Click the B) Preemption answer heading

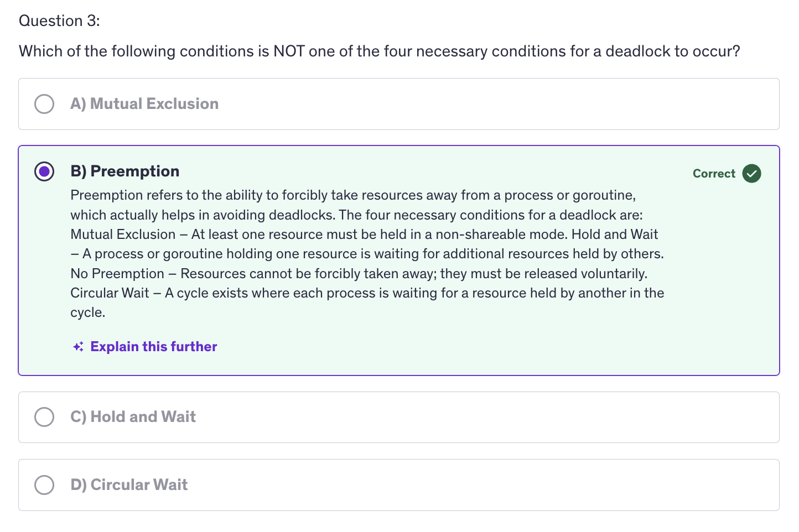[125, 171]
